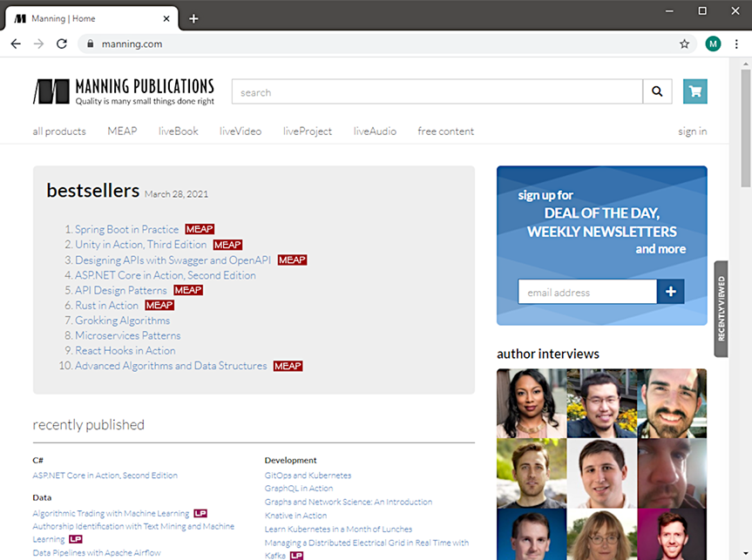This screenshot has width=752, height=560.
Task: Open interview of man wearing glasses
Action: point(602,403)
